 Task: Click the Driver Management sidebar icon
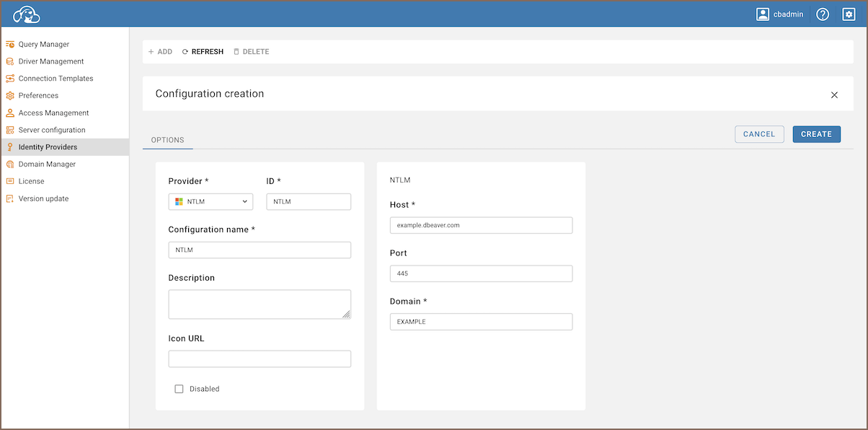(x=10, y=61)
